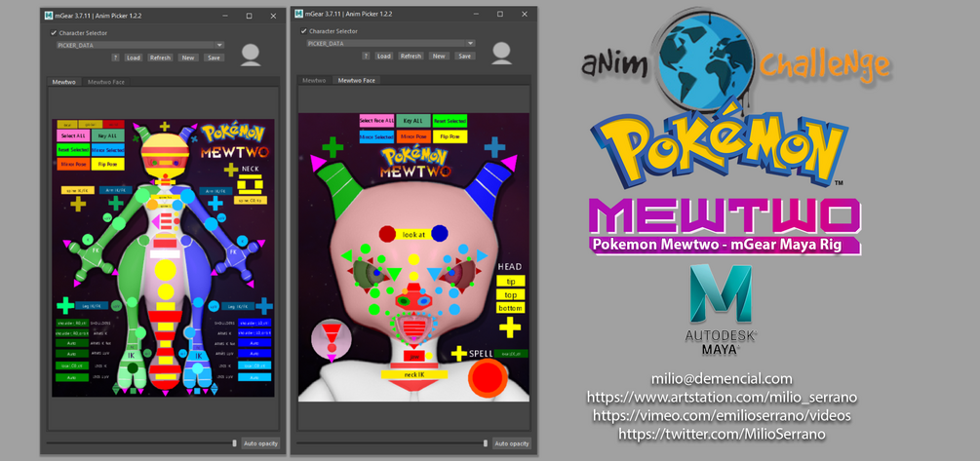Click New in the left picker window
Screen dimensions: 980x461
pos(187,58)
